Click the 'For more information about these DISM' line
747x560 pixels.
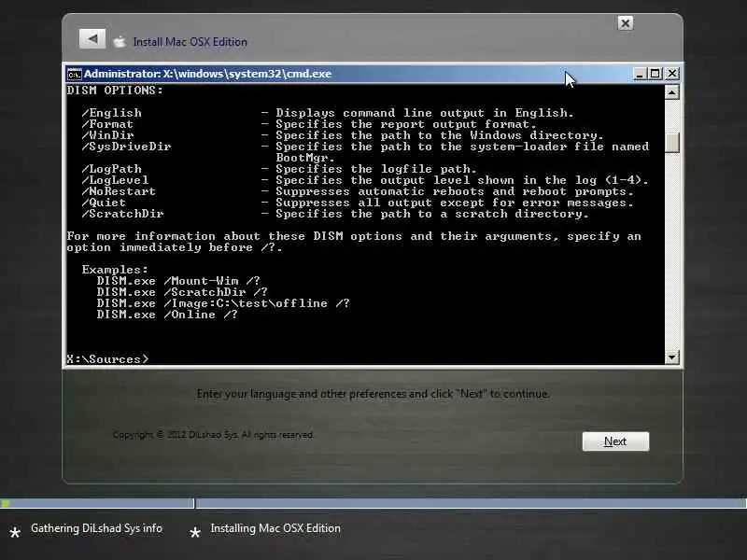click(x=354, y=236)
